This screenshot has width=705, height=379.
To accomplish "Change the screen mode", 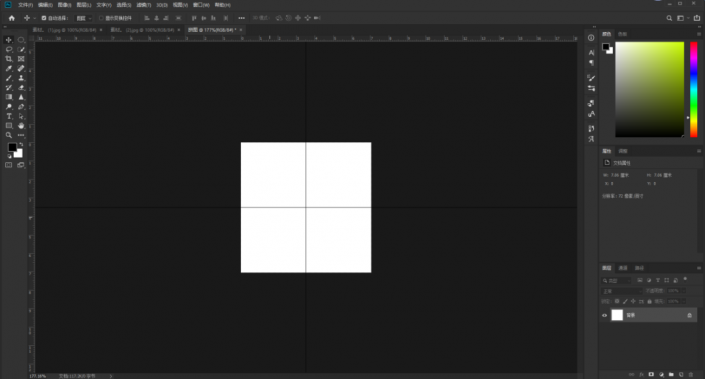I will pyautogui.click(x=21, y=165).
